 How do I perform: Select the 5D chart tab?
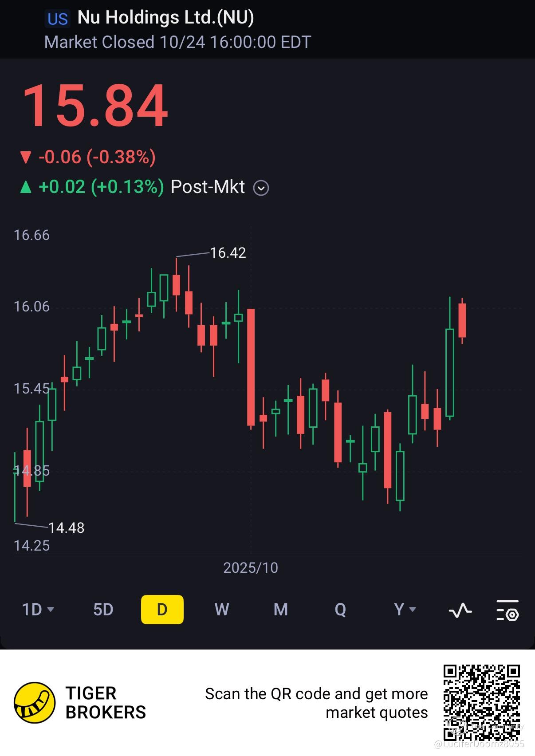click(103, 610)
